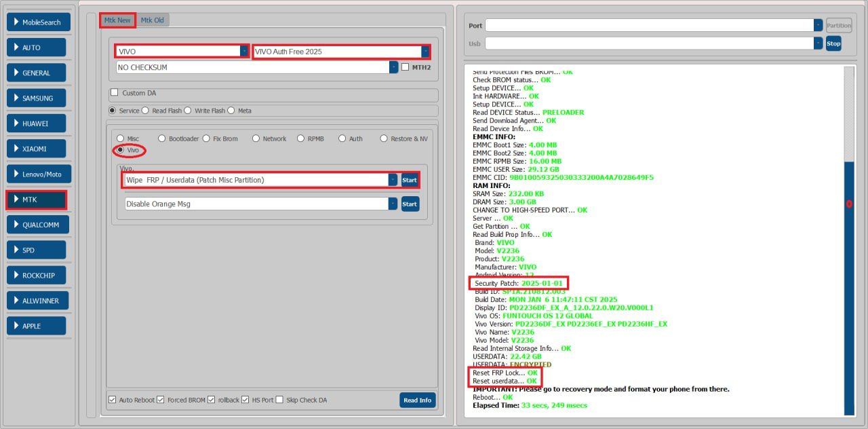Open the GENERAL section in the sidebar

36,73
